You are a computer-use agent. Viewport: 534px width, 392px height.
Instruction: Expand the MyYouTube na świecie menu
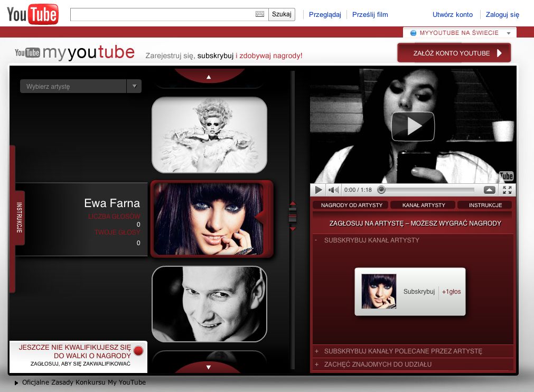coord(460,33)
